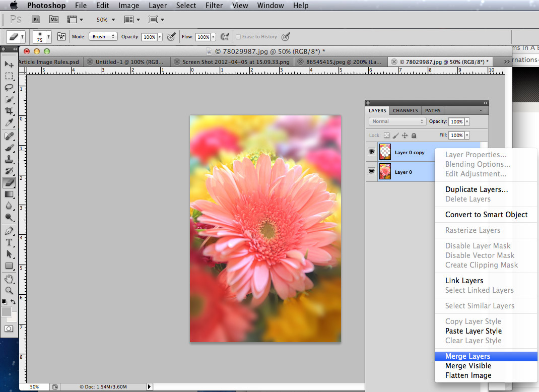The width and height of the screenshot is (539, 392).
Task: Click the foreground color swatch
Action: coord(7,312)
